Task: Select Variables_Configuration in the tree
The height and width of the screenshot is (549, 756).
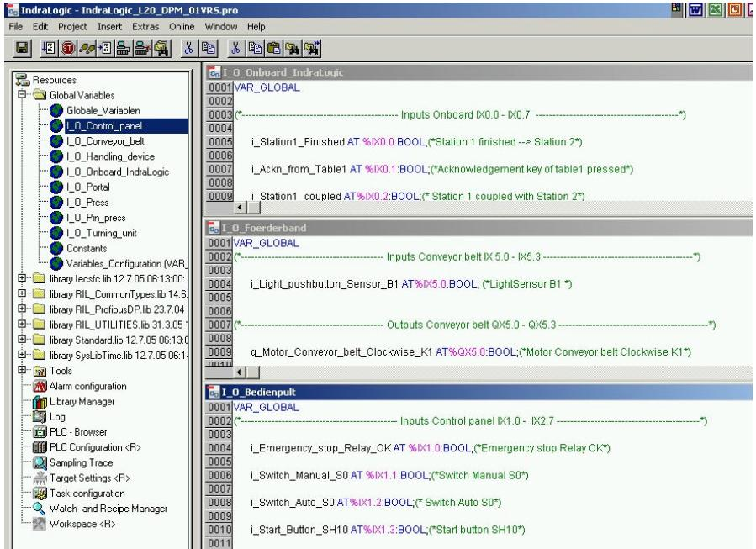Action: [126, 264]
